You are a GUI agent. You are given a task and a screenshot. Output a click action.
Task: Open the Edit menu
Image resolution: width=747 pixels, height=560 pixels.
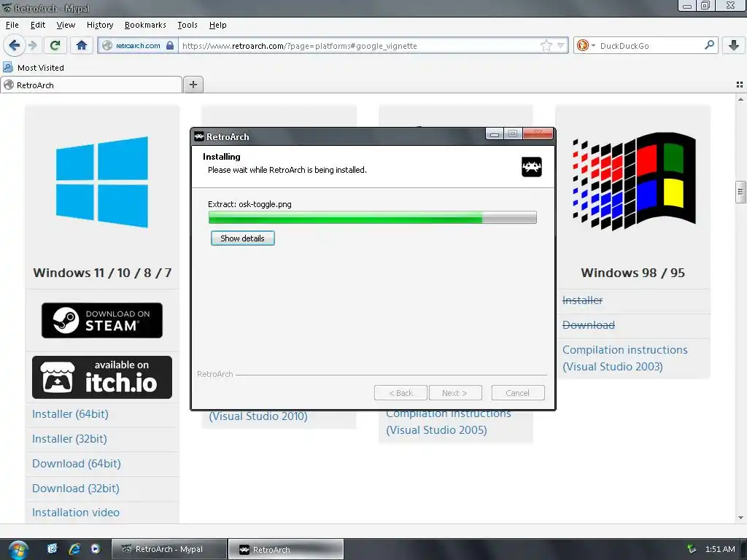(x=38, y=25)
